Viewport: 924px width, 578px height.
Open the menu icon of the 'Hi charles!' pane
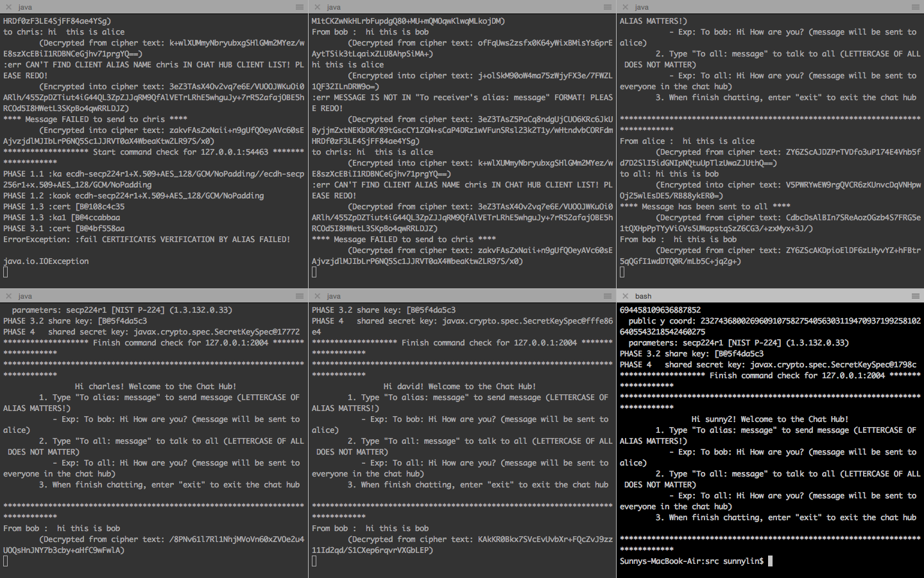(300, 296)
